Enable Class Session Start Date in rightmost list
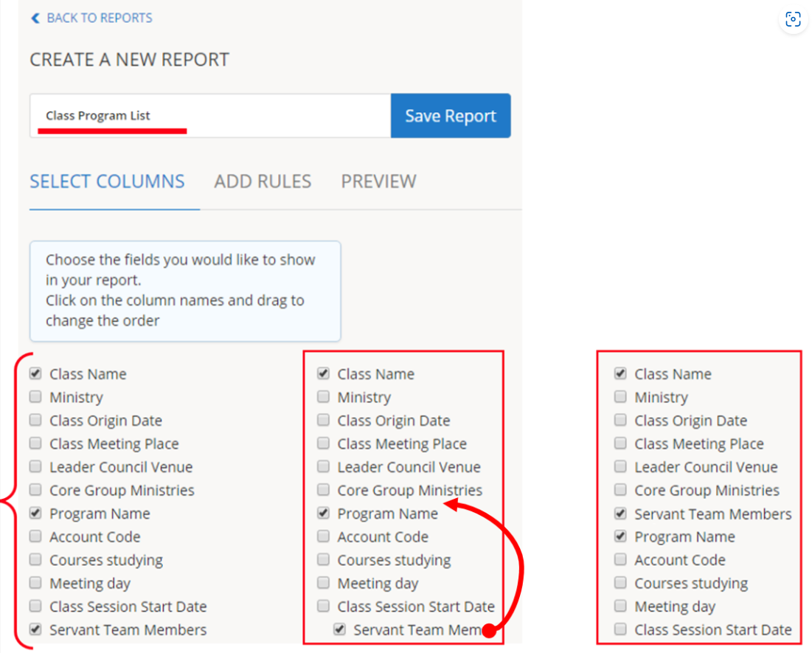Image resolution: width=812 pixels, height=653 pixels. pyautogui.click(x=620, y=629)
